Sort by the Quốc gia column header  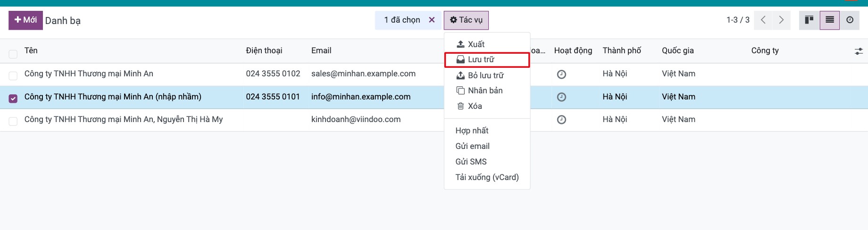678,50
